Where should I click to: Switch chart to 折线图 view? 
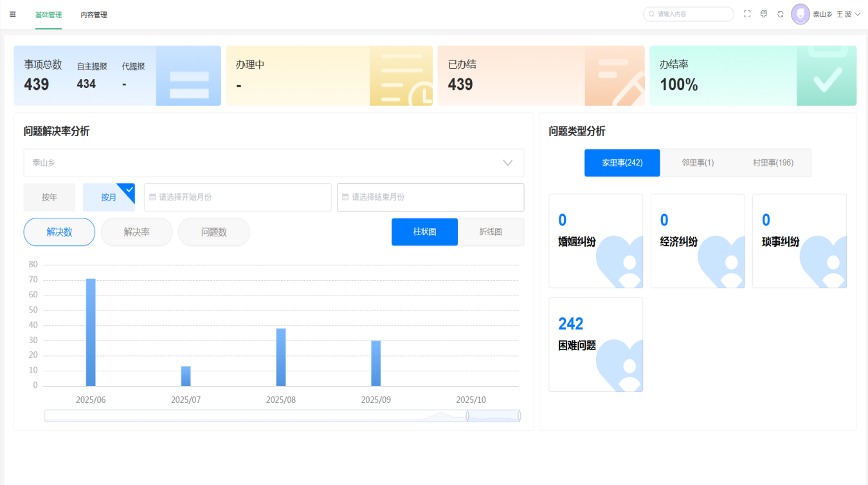coord(491,232)
